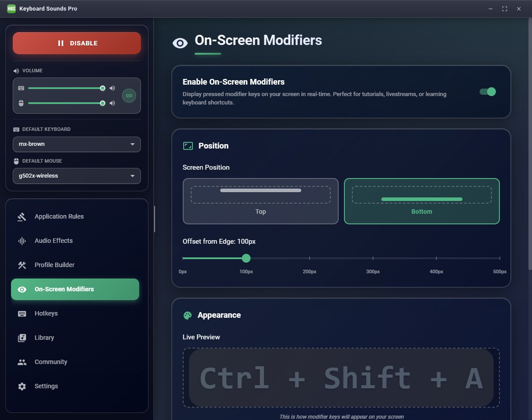Click the KBS app logo in title bar
The height and width of the screenshot is (420, 532).
coord(11,8)
